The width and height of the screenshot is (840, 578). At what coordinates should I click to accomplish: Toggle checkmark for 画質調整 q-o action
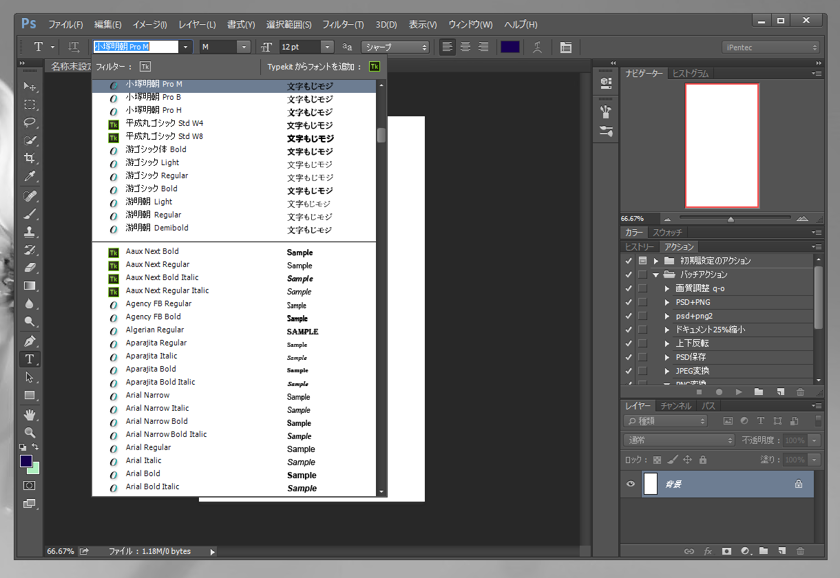[x=628, y=288]
